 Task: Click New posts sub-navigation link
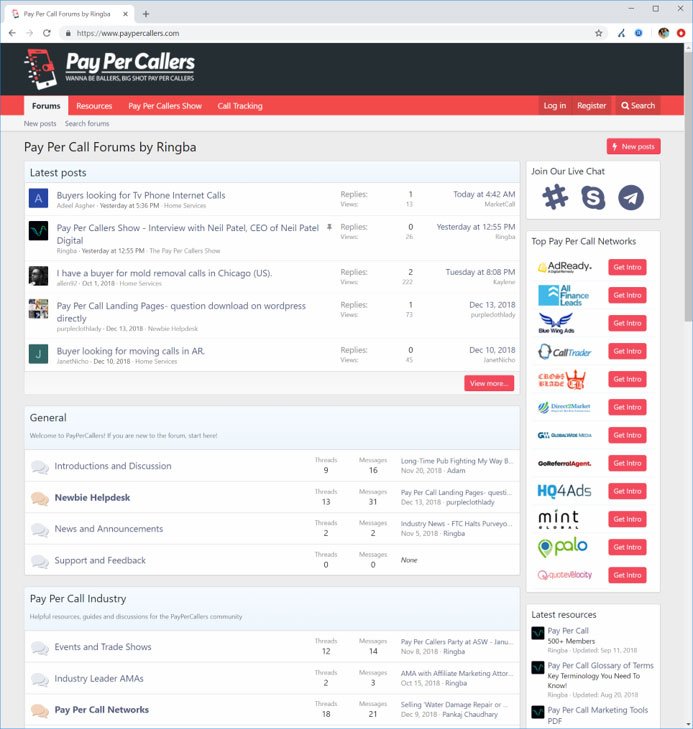click(40, 124)
